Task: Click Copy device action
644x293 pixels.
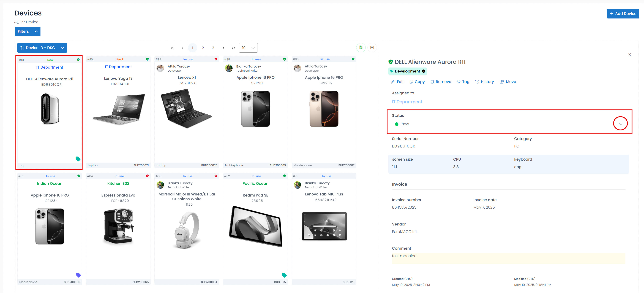Action: pos(417,82)
